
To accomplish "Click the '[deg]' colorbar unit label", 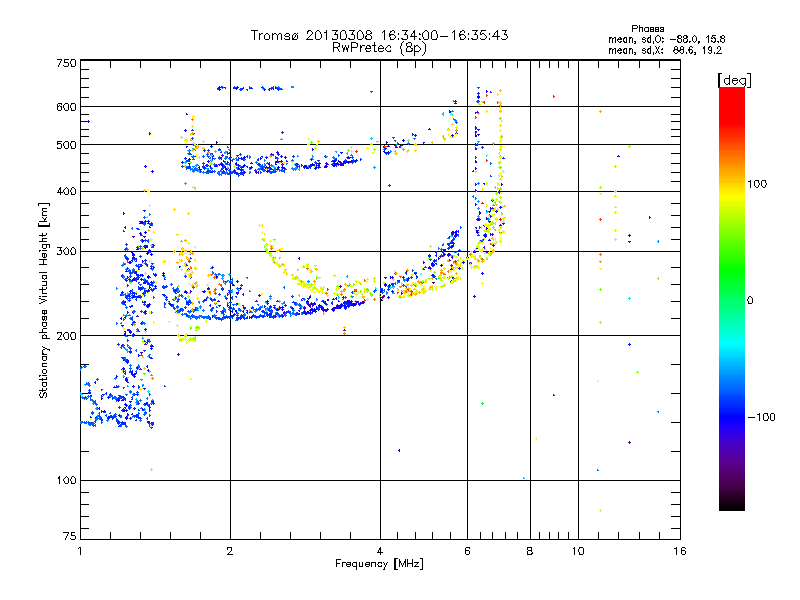I will [734, 80].
